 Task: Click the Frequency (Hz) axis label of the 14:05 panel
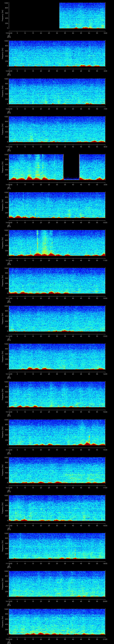pos(3,54)
